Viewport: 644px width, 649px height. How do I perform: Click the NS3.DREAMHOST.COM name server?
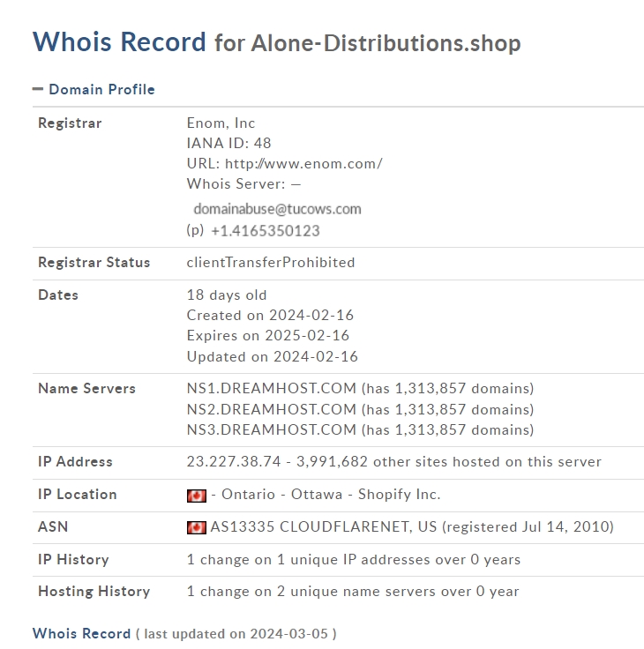tap(271, 430)
